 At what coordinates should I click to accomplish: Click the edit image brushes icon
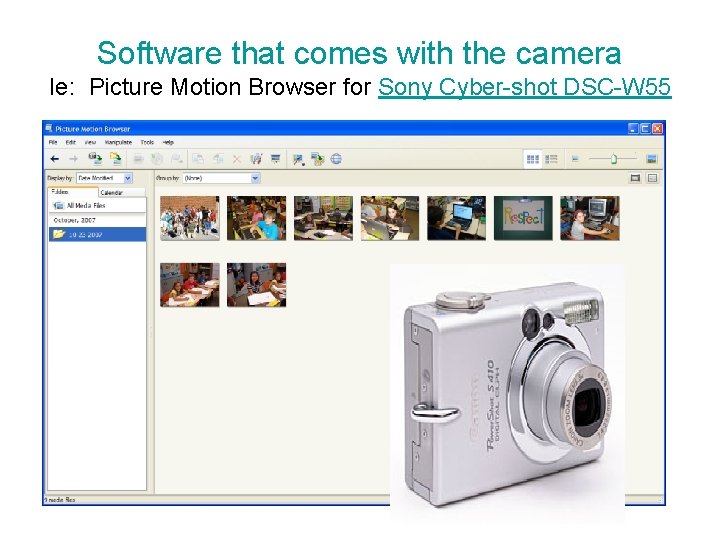click(x=256, y=159)
